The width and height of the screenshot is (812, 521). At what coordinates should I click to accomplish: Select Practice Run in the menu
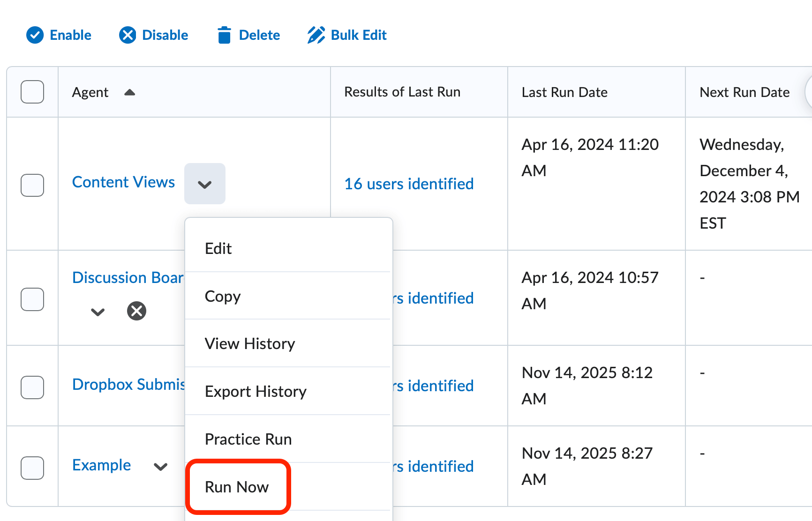pyautogui.click(x=248, y=439)
